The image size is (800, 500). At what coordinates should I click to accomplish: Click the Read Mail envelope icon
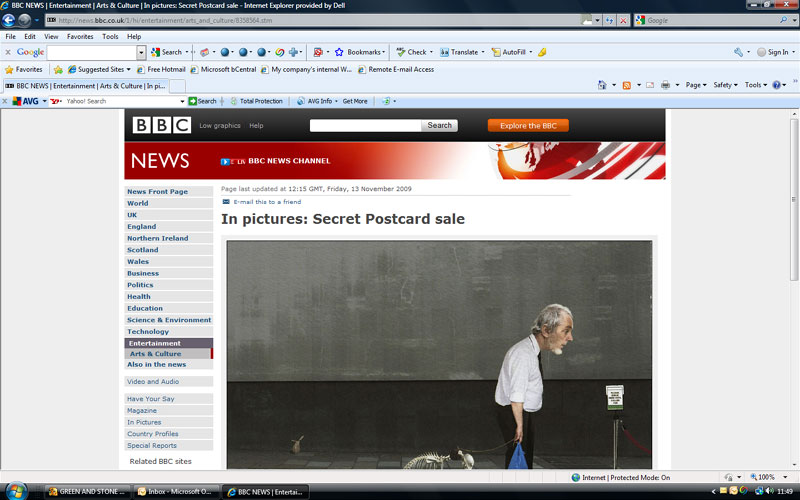click(650, 85)
